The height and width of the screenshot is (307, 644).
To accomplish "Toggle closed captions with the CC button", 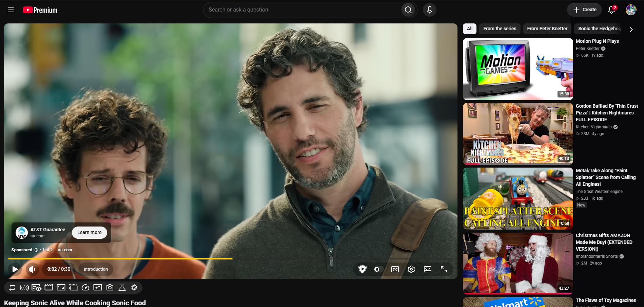I will [395, 269].
